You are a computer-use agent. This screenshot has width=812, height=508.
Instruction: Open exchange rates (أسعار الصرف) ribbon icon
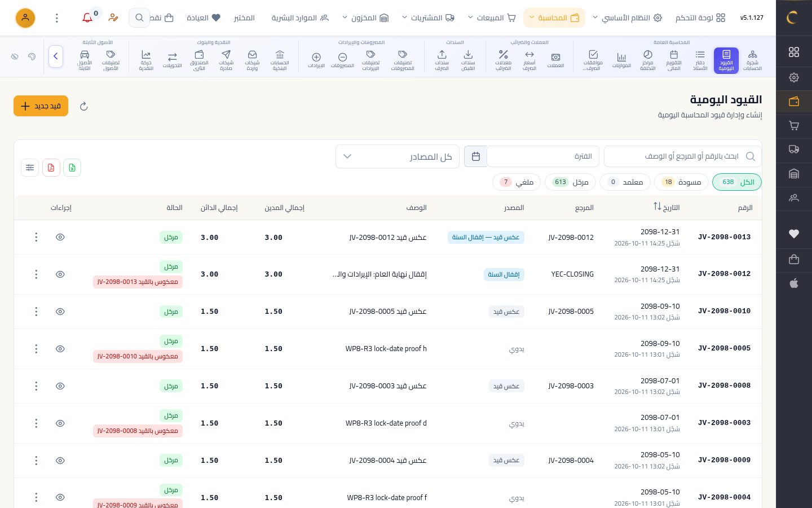[x=529, y=60]
